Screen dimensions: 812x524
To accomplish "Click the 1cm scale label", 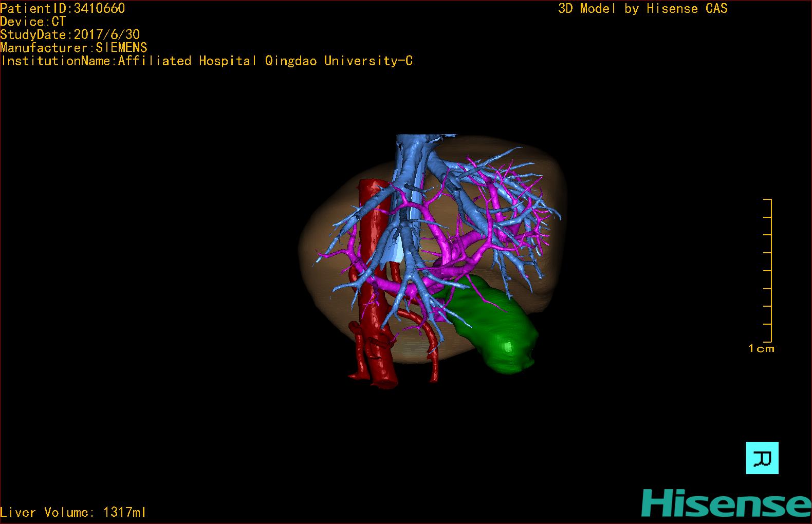I will (761, 349).
